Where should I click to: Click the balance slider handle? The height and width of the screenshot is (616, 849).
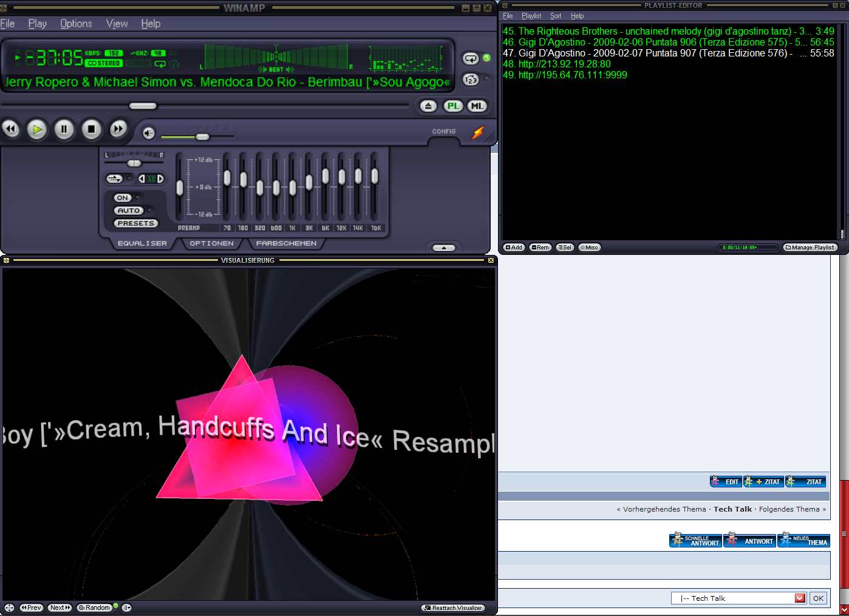pos(134,163)
